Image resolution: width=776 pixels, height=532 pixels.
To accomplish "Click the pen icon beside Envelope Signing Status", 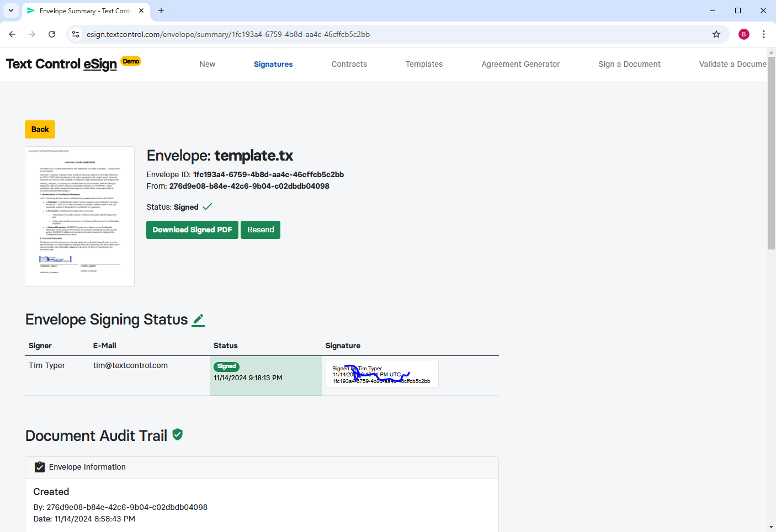I will click(x=198, y=320).
